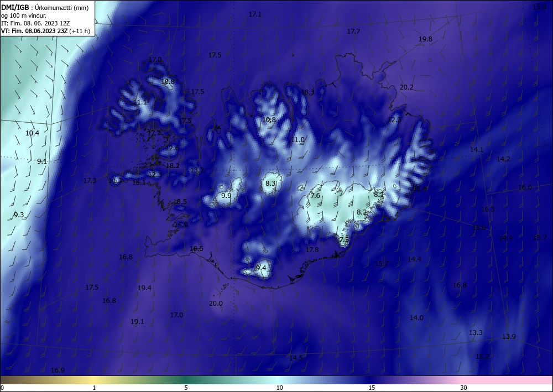Viewport: 553px width, 392px height.
Task: Click the map value 19.8
Action: pos(425,39)
